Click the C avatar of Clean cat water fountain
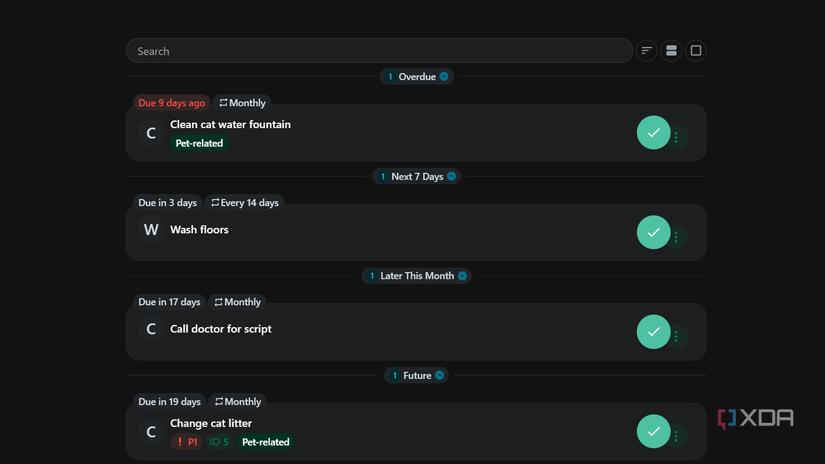 [151, 133]
